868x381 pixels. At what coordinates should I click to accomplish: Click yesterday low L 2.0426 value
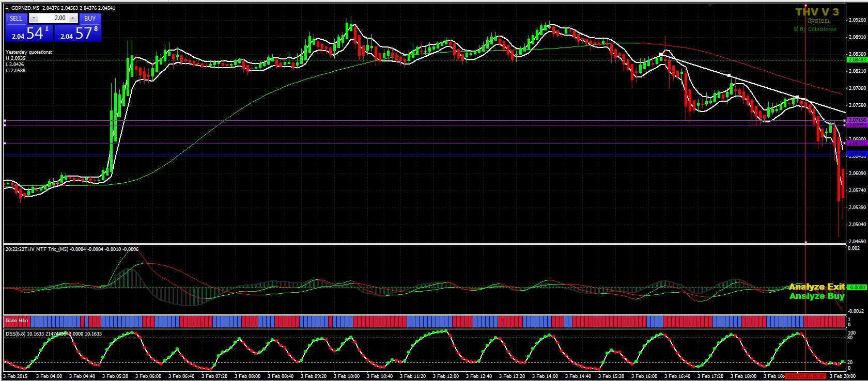(x=16, y=65)
